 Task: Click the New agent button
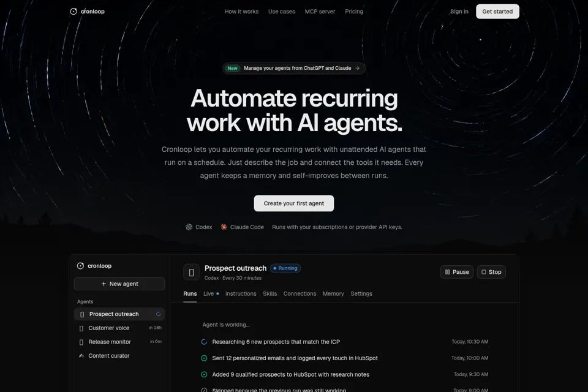point(119,284)
